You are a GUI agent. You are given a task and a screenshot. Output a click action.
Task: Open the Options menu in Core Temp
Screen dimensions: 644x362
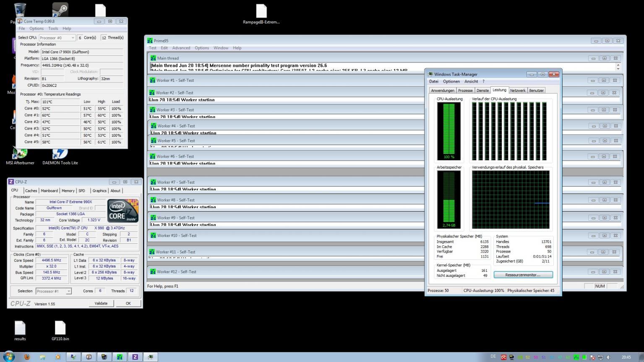[x=37, y=29]
